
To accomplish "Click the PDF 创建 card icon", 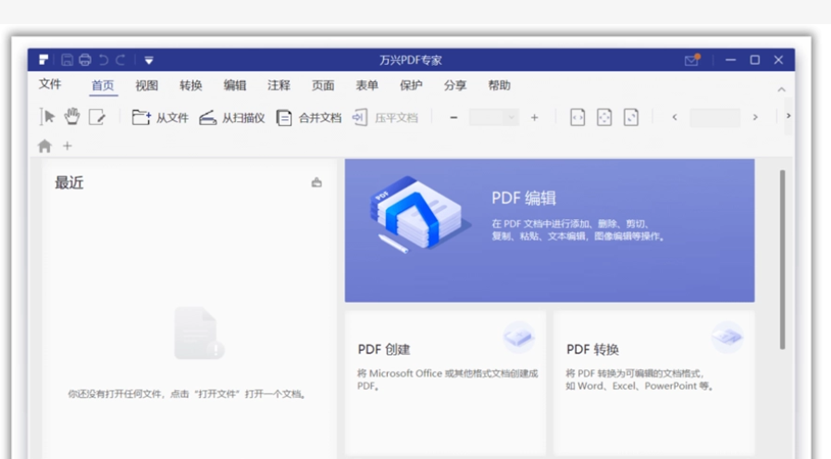I will [x=518, y=337].
